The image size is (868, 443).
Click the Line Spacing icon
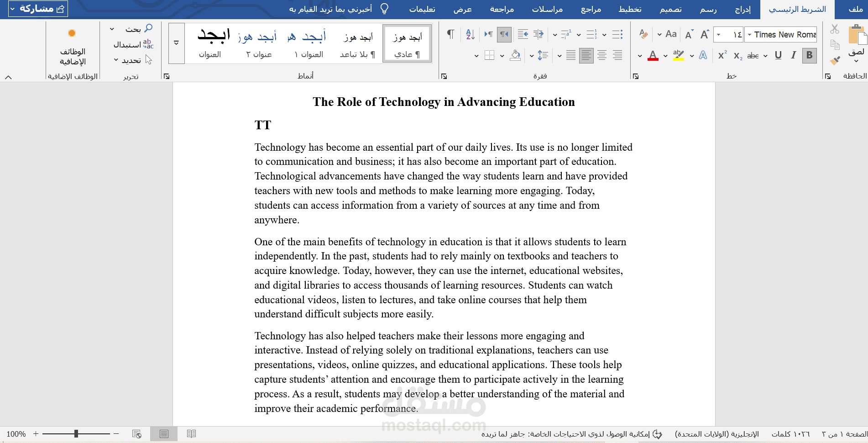543,55
